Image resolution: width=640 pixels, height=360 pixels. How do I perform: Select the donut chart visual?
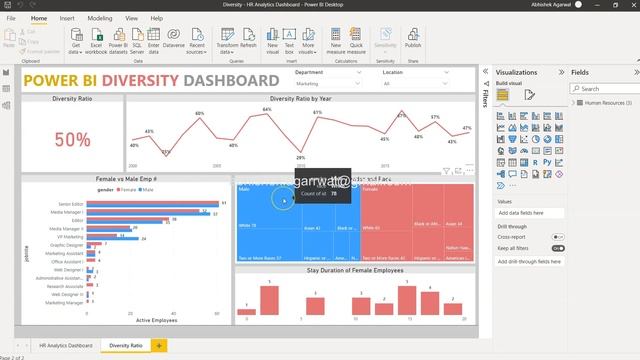[547, 139]
